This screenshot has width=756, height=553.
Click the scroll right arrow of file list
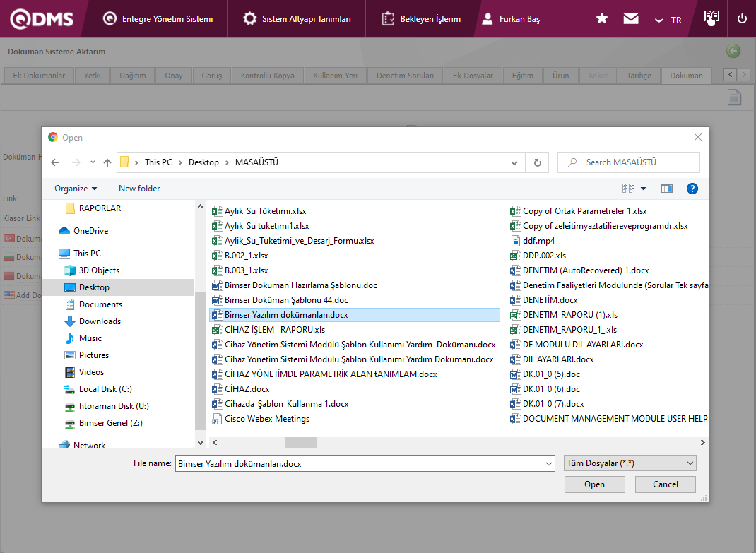(702, 443)
